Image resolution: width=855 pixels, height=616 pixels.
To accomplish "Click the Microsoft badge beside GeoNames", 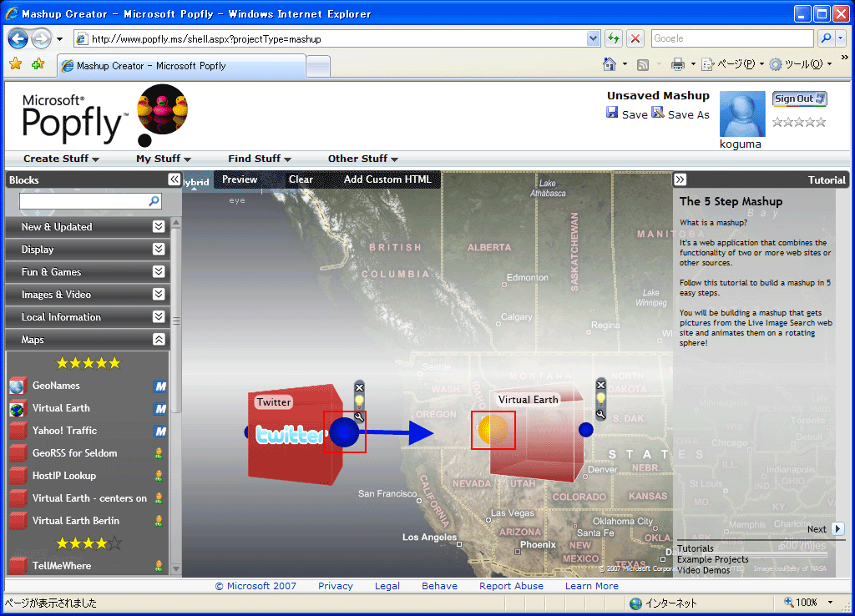I will 159,386.
